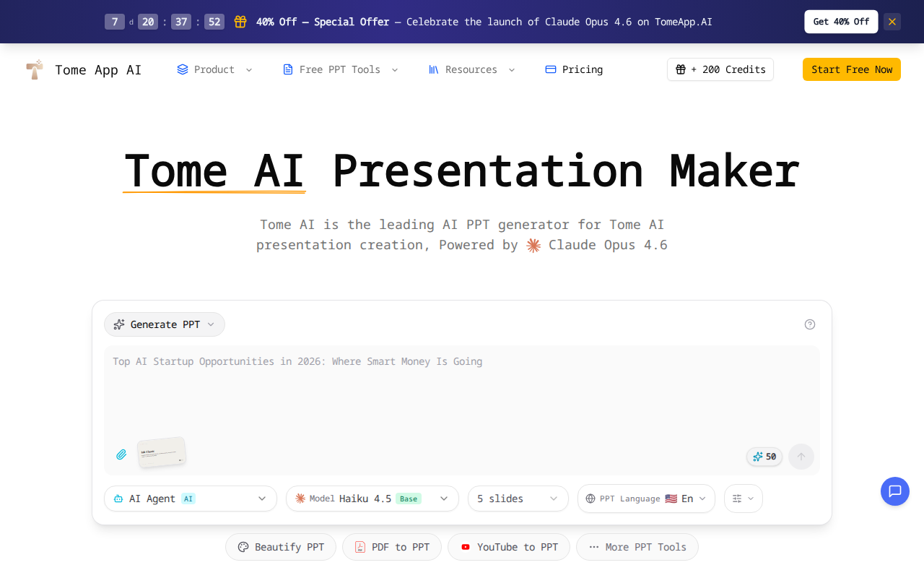This screenshot has height=578, width=924.
Task: Click the palette icon in Beautify PPT
Action: 243,547
